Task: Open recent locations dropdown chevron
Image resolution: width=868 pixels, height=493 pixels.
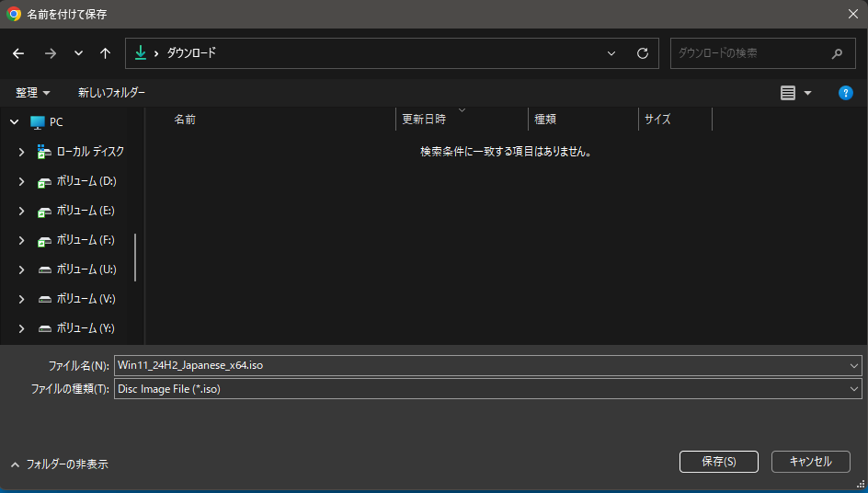Action: tap(78, 53)
